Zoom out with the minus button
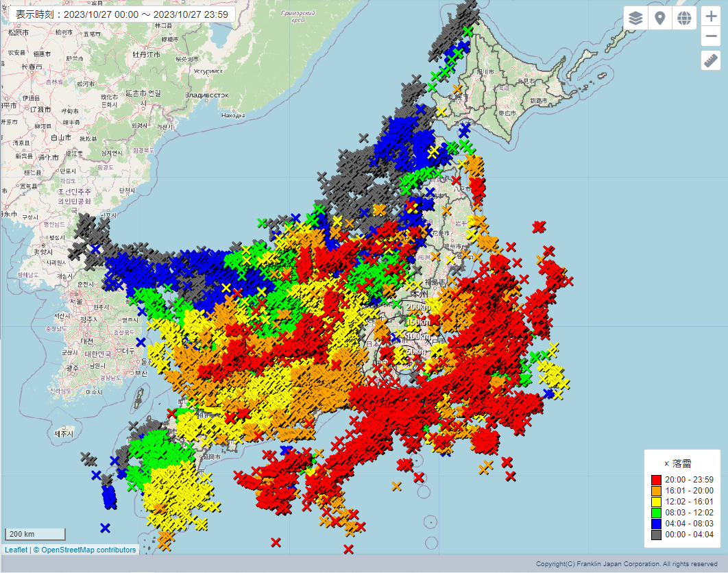Image resolution: width=728 pixels, height=573 pixels. point(711,37)
